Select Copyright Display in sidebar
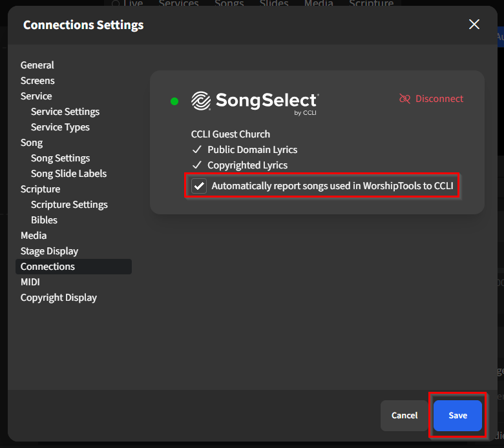504x448 pixels. pyautogui.click(x=59, y=298)
